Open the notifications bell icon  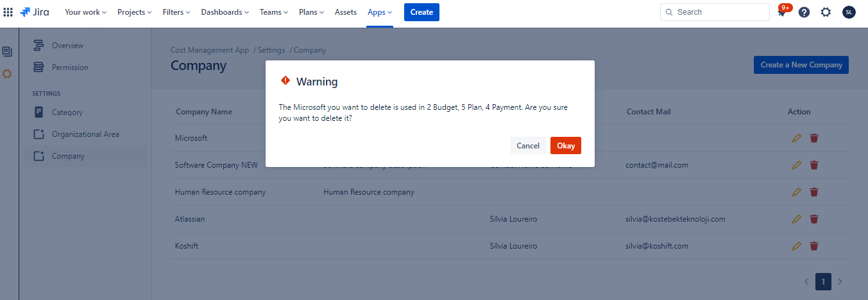point(781,12)
